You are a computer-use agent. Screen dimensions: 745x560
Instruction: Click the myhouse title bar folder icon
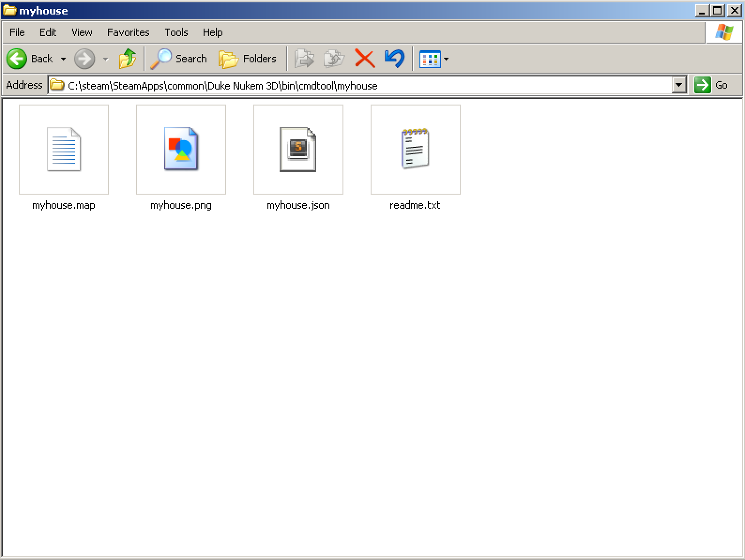[9, 10]
